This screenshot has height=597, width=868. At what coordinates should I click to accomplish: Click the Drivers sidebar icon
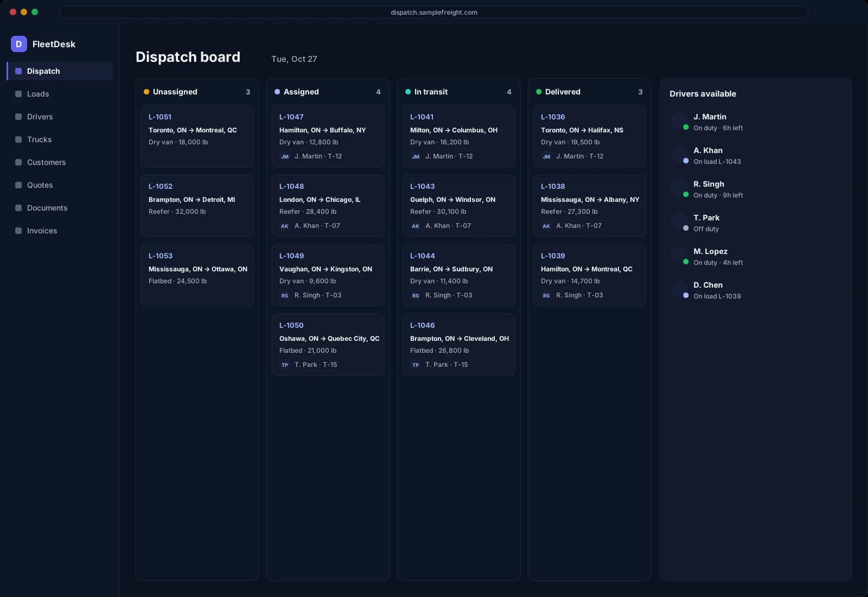[x=18, y=117]
